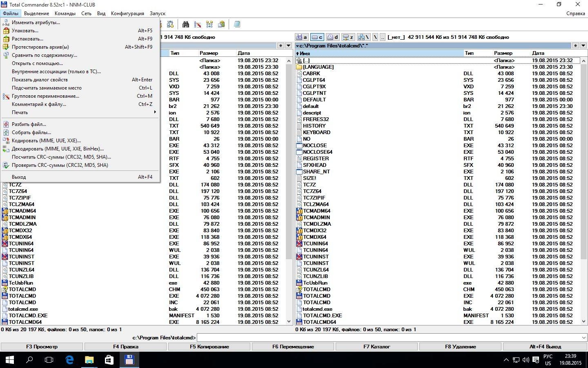588x368 pixels.
Task: Select Проверить CRC-суммы menu entry
Action: click(80, 165)
